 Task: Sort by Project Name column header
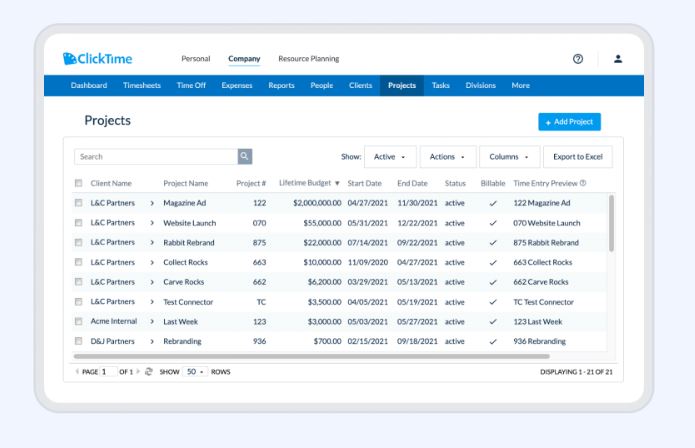[x=185, y=183]
